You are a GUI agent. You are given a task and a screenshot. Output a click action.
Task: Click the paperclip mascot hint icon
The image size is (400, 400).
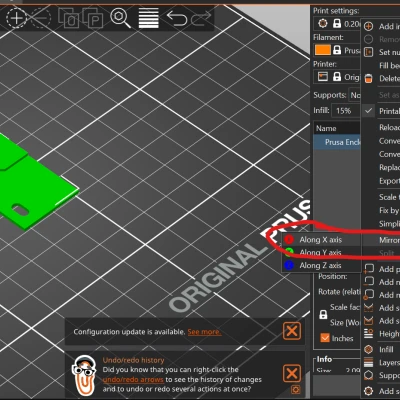[84, 375]
